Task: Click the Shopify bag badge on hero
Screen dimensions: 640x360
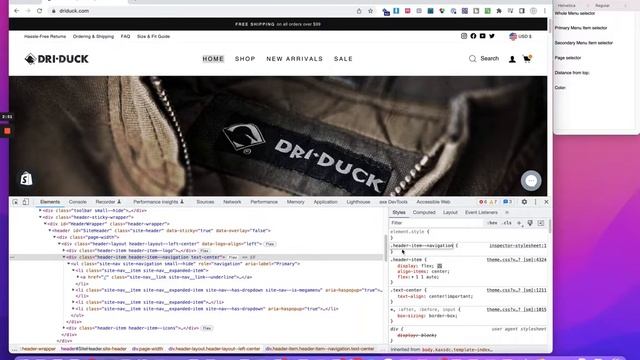Action: click(x=27, y=179)
